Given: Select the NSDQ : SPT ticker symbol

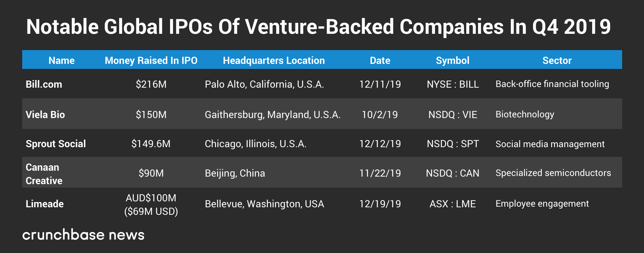Looking at the screenshot, I should click(453, 144).
